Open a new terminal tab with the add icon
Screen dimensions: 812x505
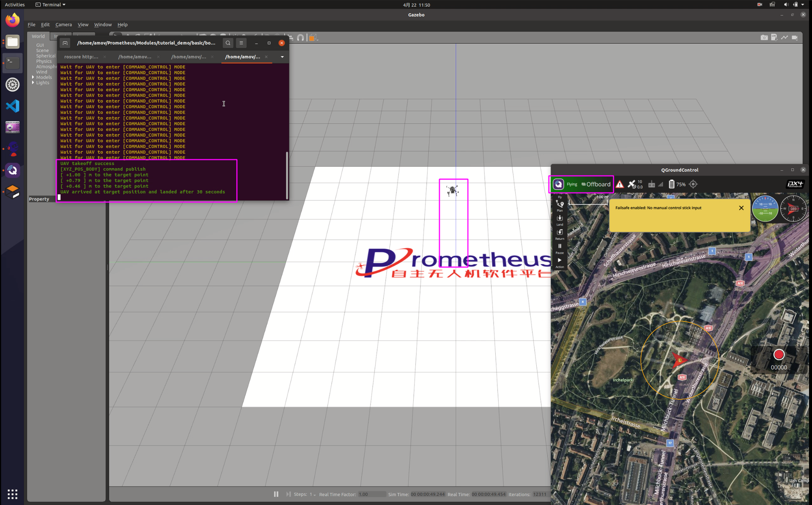(x=65, y=43)
